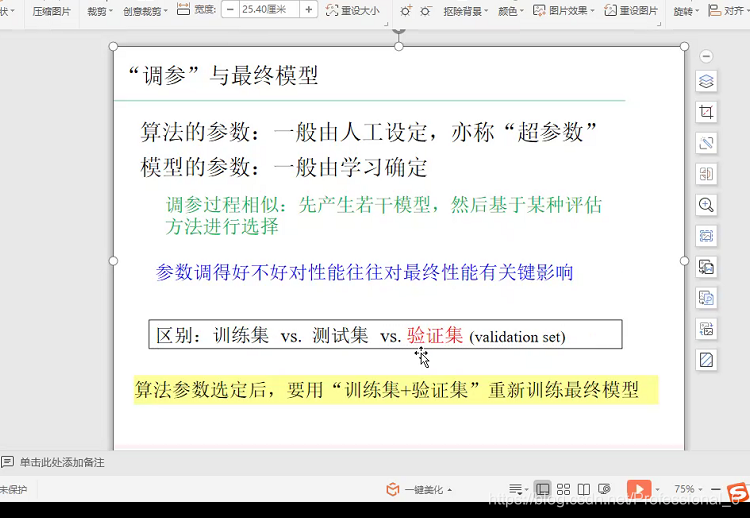This screenshot has width=750, height=518.
Task: Click the third floating toolbar icon below crop
Action: point(706,143)
